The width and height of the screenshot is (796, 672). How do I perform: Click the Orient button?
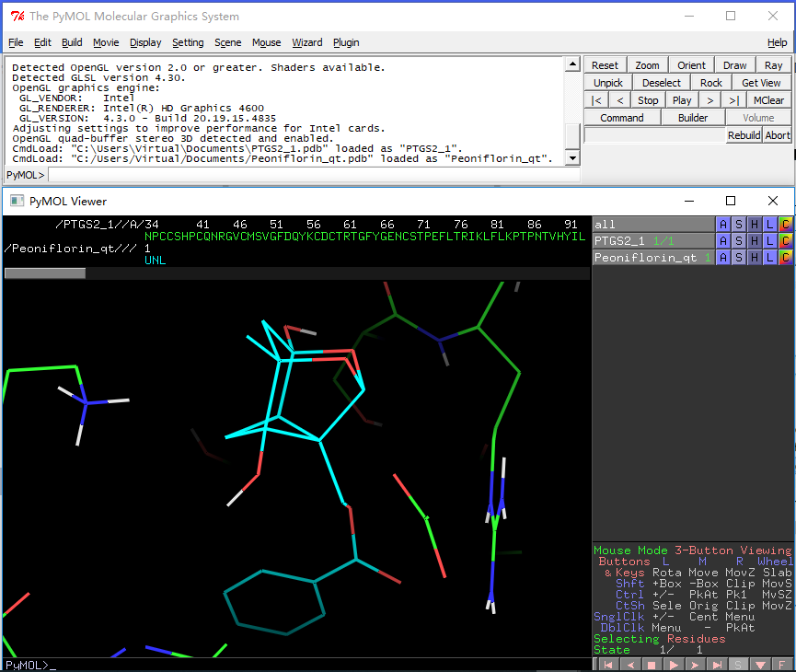click(x=691, y=65)
